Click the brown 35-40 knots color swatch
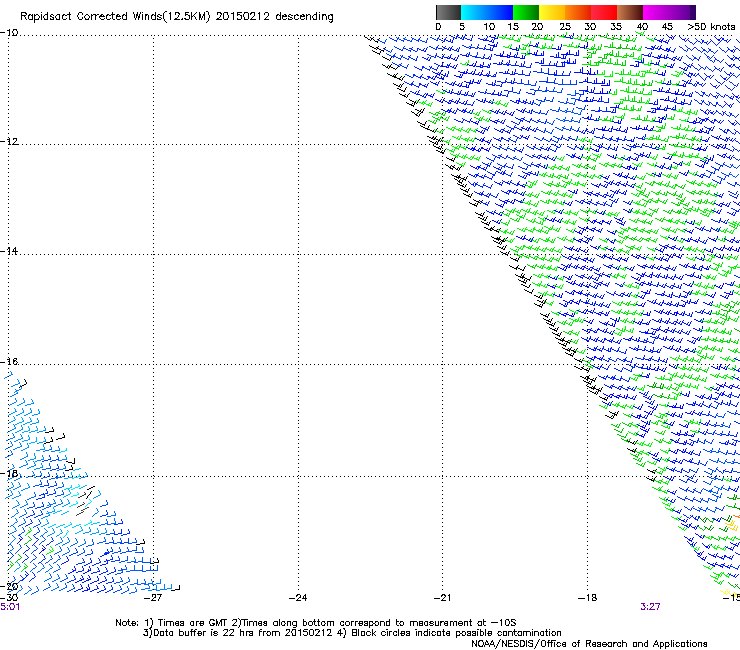The width and height of the screenshot is (740, 650). click(x=630, y=12)
